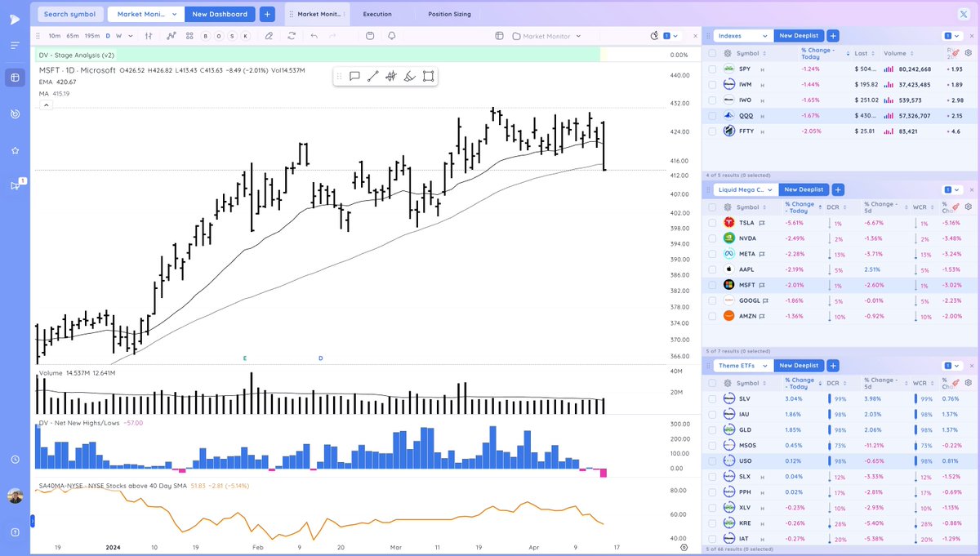Image resolution: width=980 pixels, height=556 pixels.
Task: Open the help question mark icon
Action: point(15,532)
